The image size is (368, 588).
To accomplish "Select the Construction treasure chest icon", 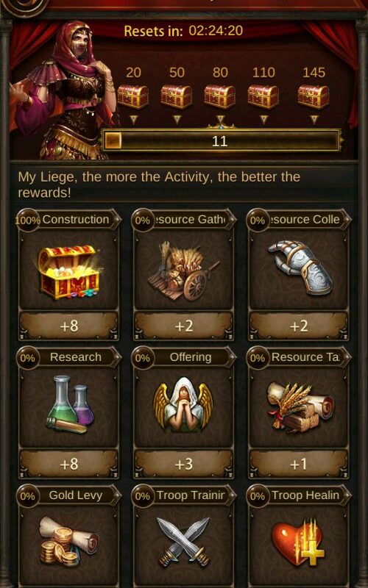I will tap(69, 272).
